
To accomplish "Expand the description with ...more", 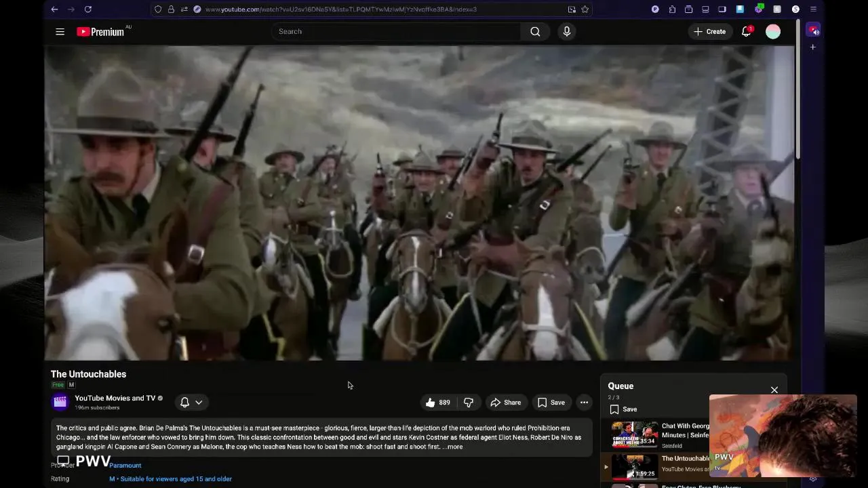I will coord(452,447).
